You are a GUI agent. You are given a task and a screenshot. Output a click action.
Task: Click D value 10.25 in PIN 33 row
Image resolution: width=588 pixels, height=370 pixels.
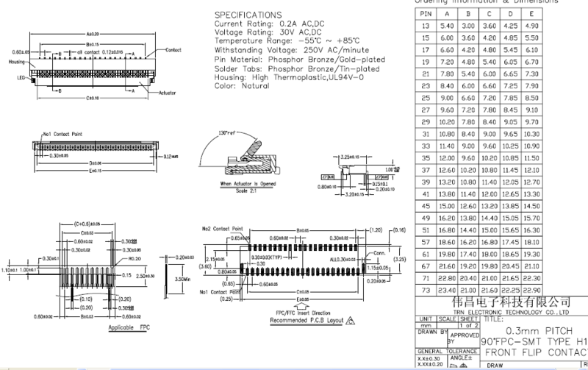point(510,146)
